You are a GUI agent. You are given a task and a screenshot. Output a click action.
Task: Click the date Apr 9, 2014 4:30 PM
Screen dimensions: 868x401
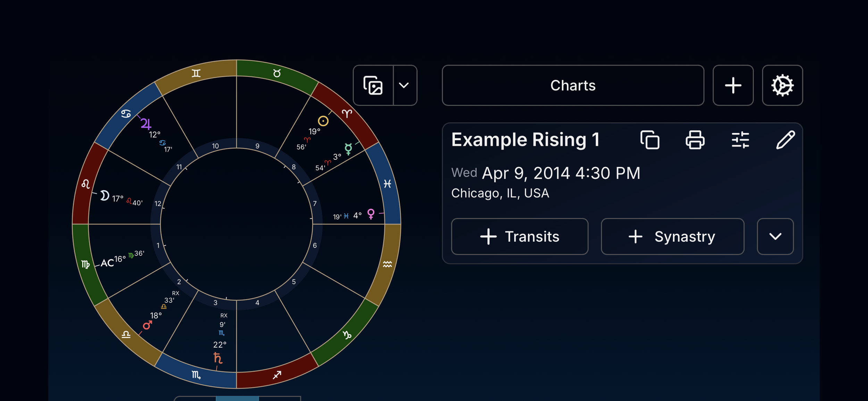pyautogui.click(x=561, y=173)
